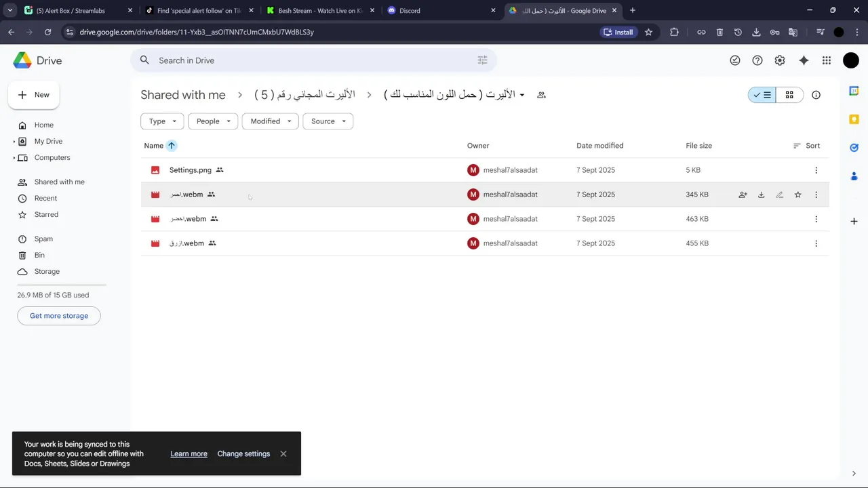Open Google Calendar in the side panel
Viewport: 868px width, 488px height.
click(854, 91)
